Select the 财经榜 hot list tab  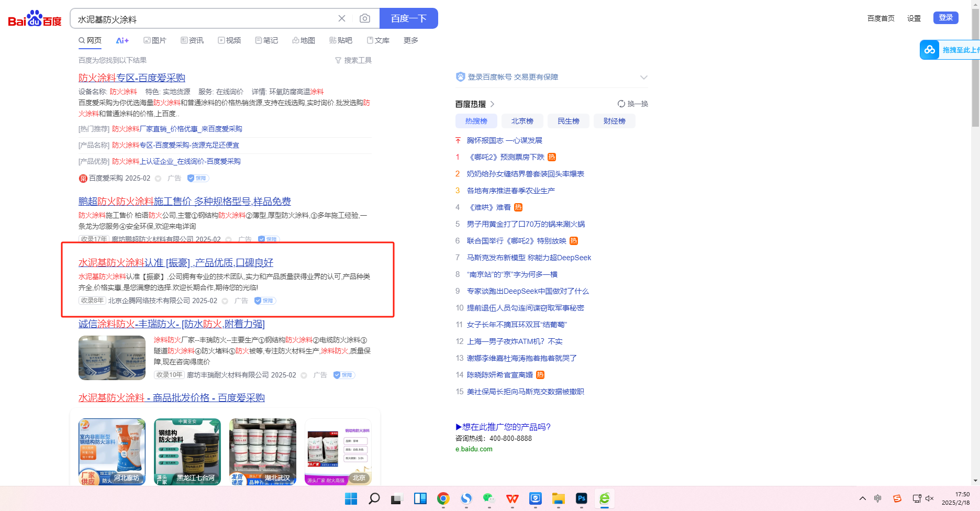(x=614, y=121)
